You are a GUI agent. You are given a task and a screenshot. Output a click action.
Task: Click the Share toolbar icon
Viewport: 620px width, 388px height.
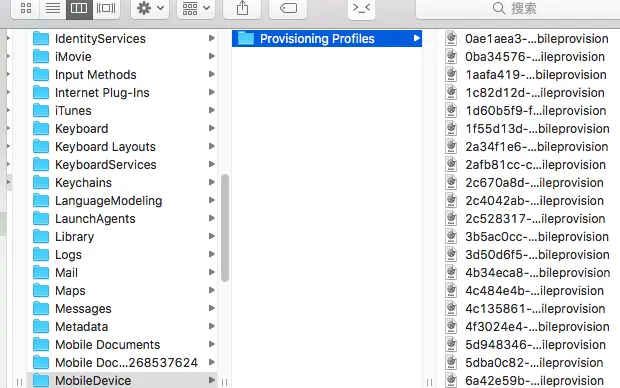242,8
